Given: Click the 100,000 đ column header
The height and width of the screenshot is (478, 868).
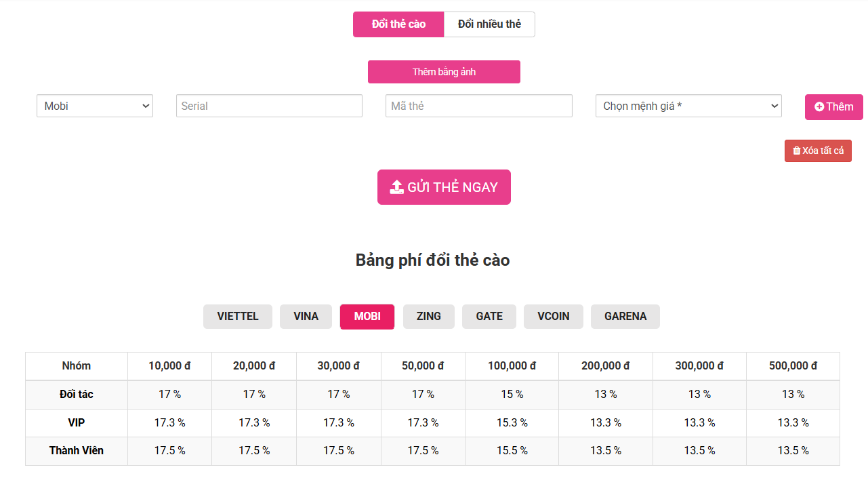Looking at the screenshot, I should [x=512, y=366].
